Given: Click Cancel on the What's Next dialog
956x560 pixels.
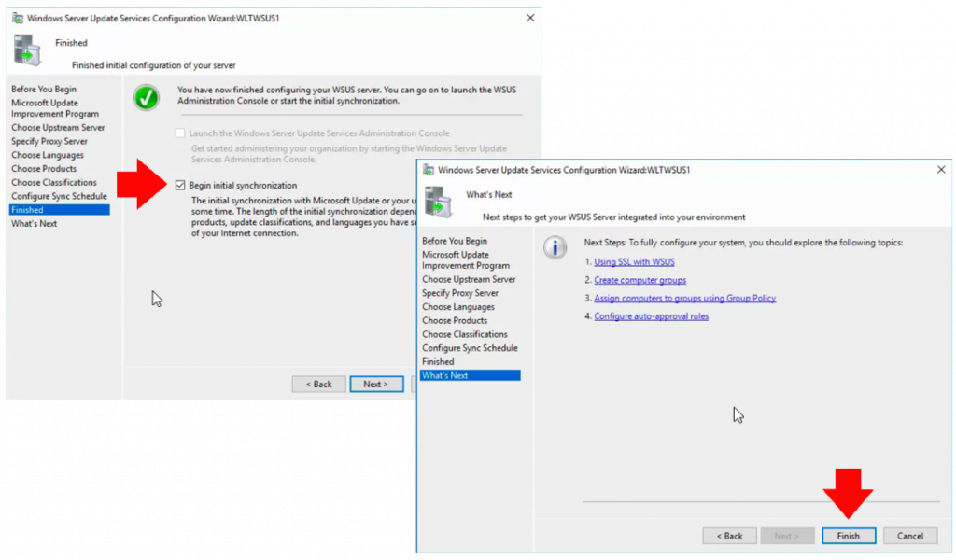Looking at the screenshot, I should (x=910, y=535).
